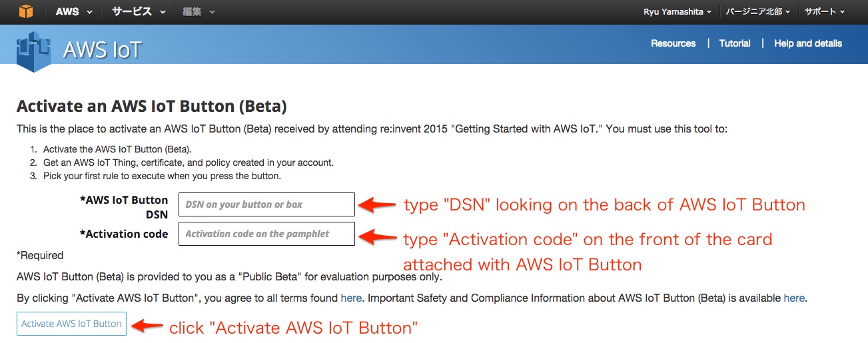The height and width of the screenshot is (343, 868).
Task: Open the AWS dropdown in the top bar
Action: point(73,12)
